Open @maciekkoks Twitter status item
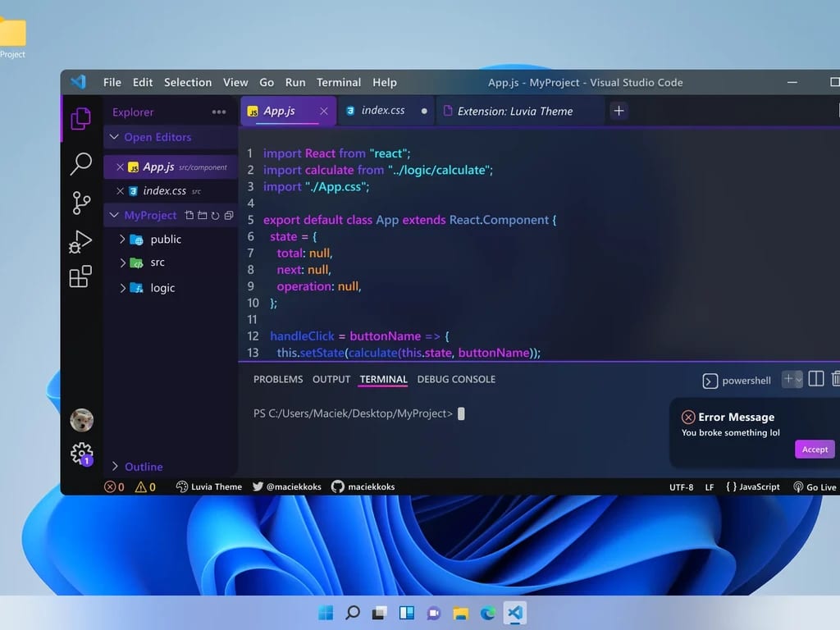The width and height of the screenshot is (840, 630). [286, 487]
